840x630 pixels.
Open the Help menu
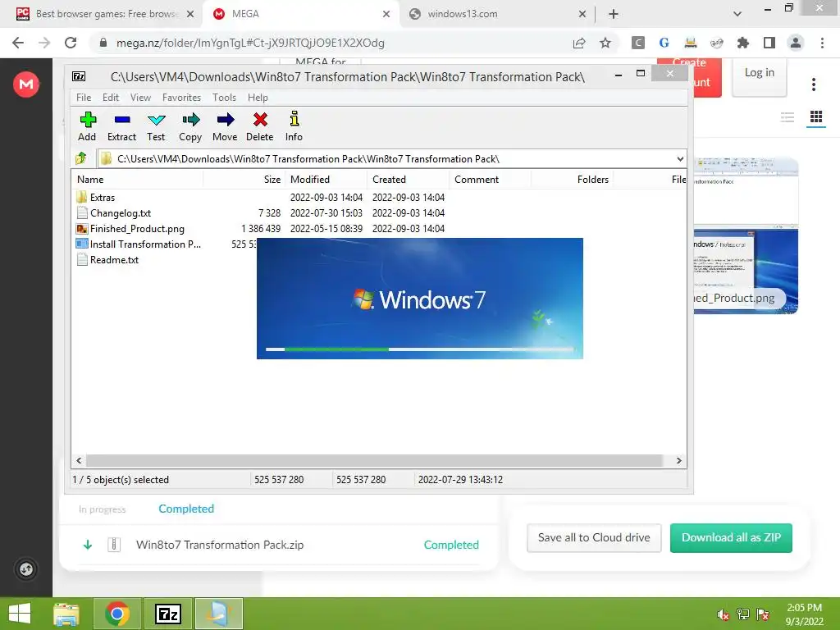tap(258, 98)
